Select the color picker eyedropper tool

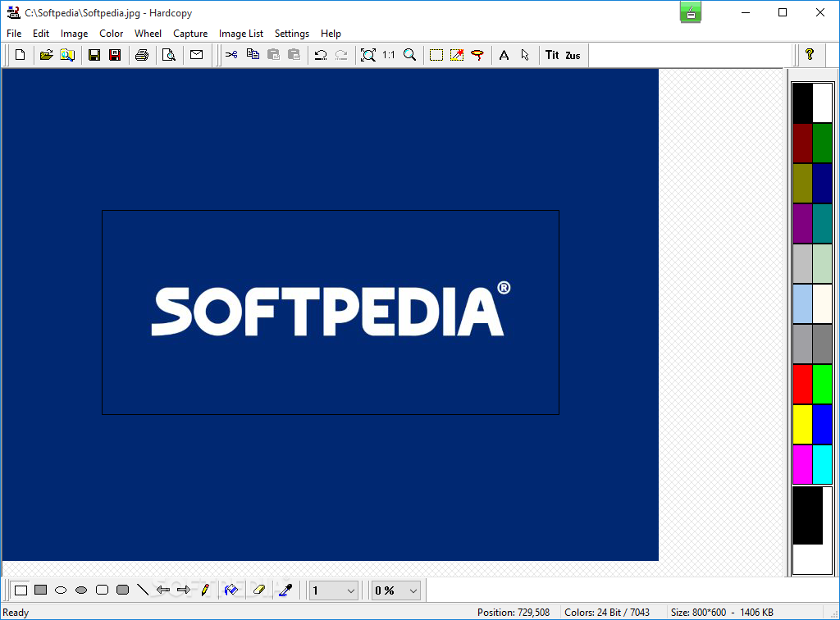[x=285, y=590]
